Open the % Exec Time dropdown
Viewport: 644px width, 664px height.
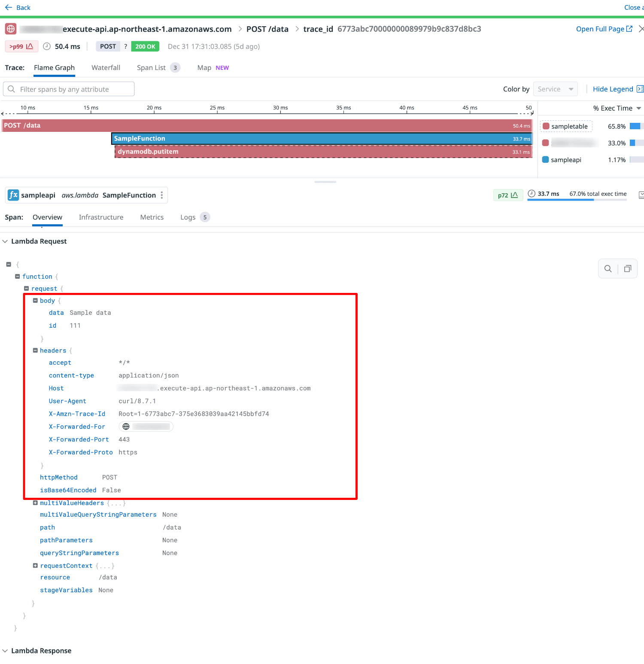pyautogui.click(x=617, y=108)
